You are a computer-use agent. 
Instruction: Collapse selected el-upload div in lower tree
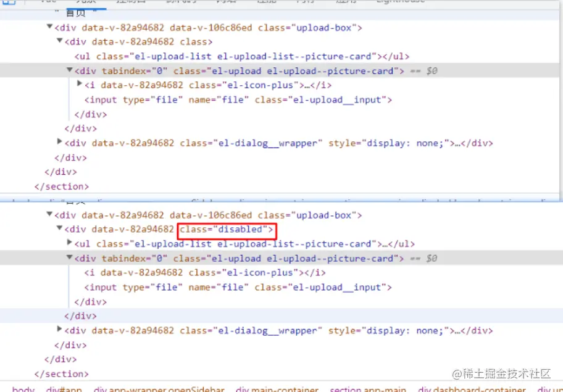click(70, 257)
